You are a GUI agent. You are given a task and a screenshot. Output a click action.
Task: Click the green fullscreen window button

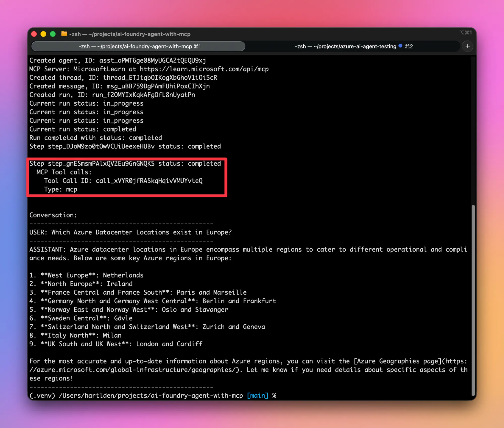point(53,34)
